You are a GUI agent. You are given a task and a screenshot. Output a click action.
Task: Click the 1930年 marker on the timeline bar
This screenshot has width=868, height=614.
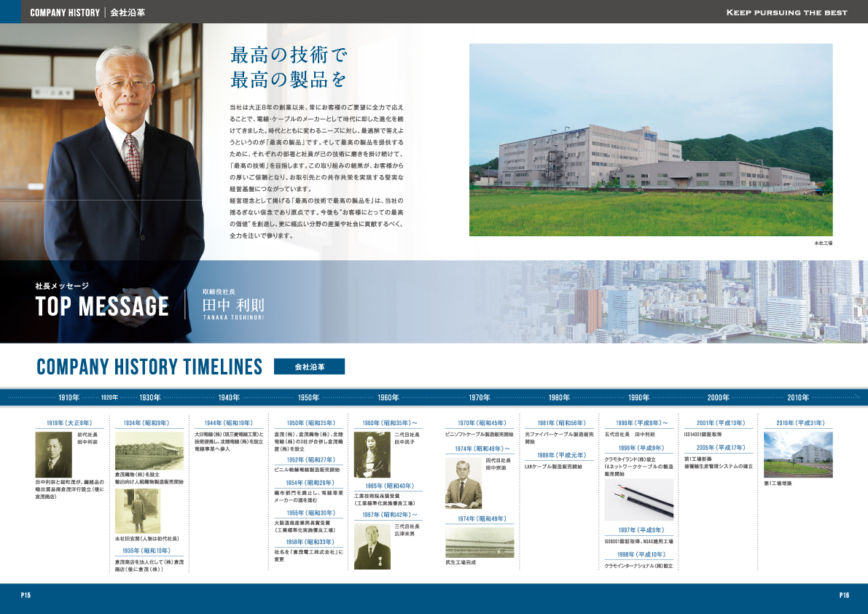[150, 397]
